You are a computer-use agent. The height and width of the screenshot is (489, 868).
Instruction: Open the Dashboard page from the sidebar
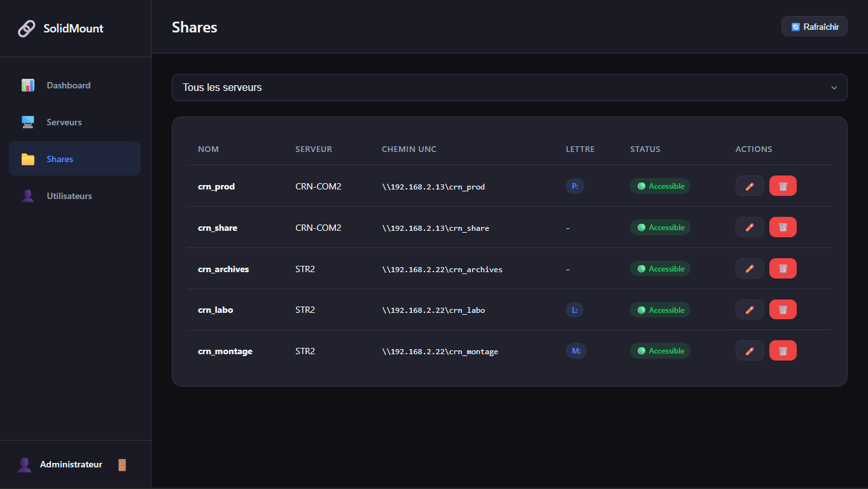[x=68, y=85]
